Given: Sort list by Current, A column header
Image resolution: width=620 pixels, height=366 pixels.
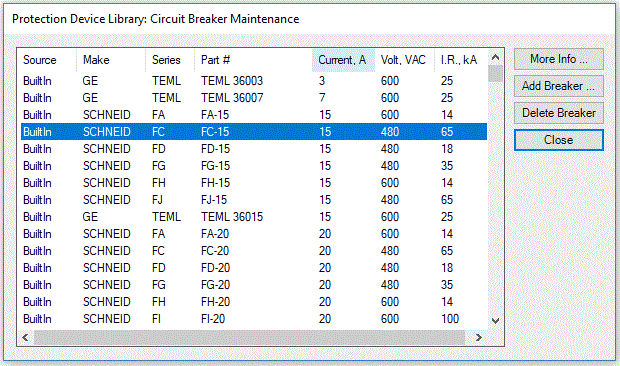Looking at the screenshot, I should (x=343, y=60).
